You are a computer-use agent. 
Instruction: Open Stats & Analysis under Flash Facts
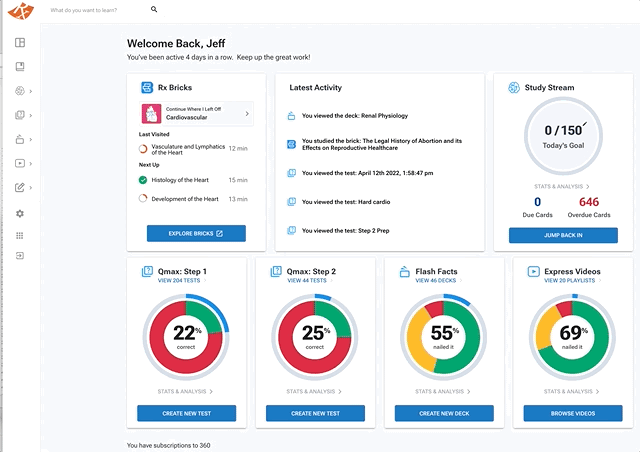(x=443, y=391)
